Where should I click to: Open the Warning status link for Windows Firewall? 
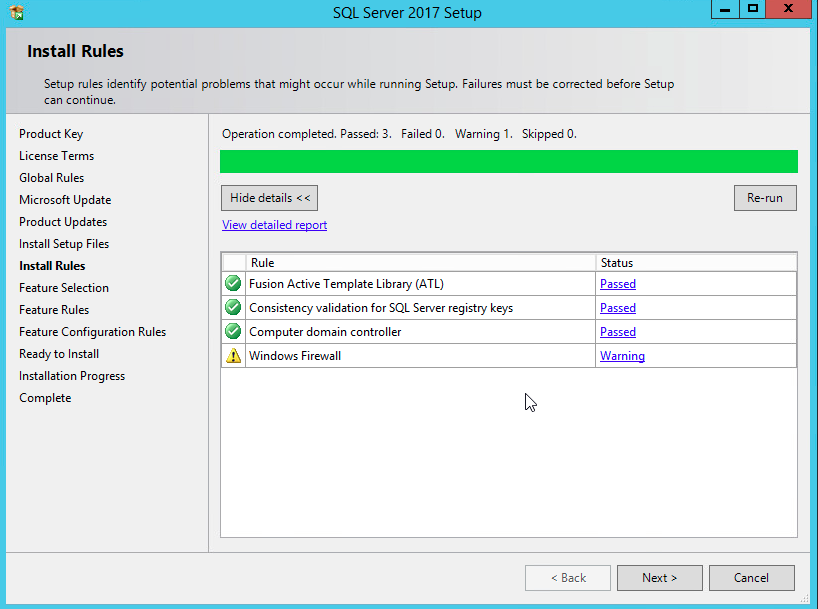point(622,356)
